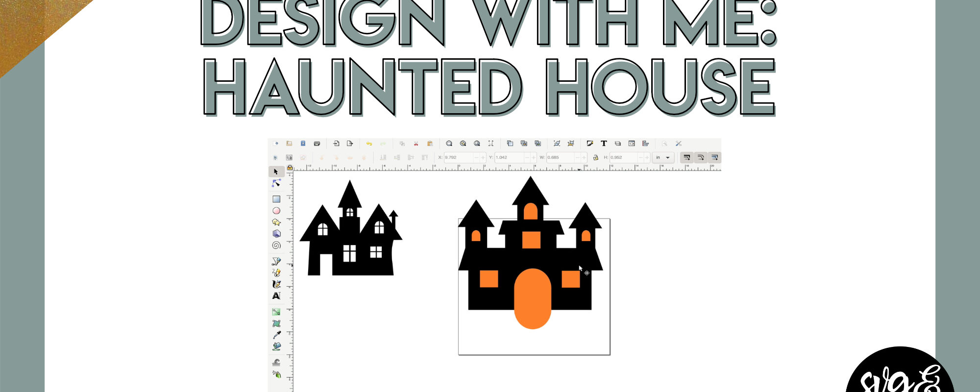Screen dimensions: 980x392
Task: Select the Mesh gradient tool
Action: pos(276,323)
